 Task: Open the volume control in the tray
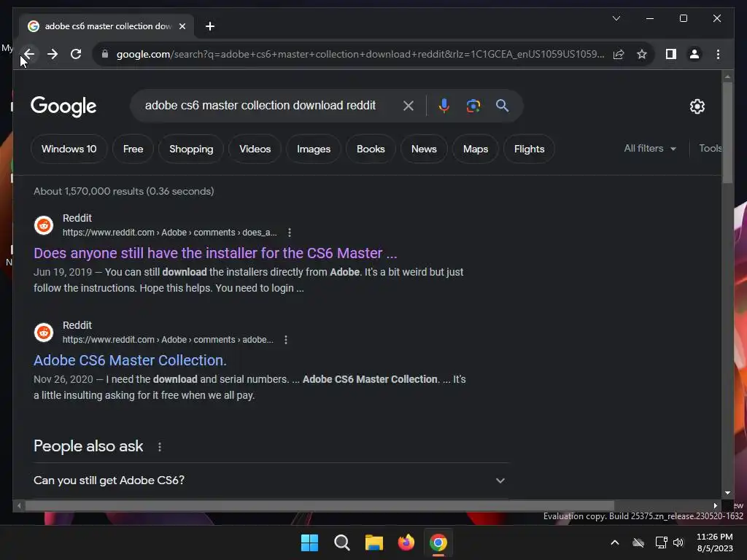pos(678,542)
